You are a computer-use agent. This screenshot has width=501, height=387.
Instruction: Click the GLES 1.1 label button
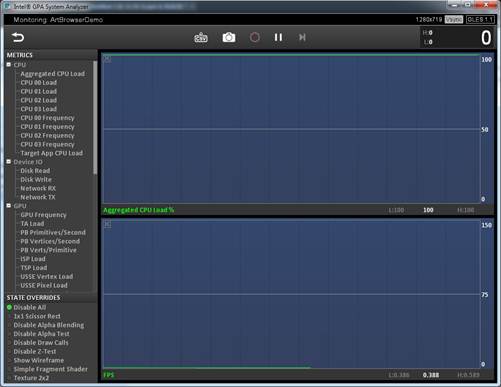pos(480,19)
